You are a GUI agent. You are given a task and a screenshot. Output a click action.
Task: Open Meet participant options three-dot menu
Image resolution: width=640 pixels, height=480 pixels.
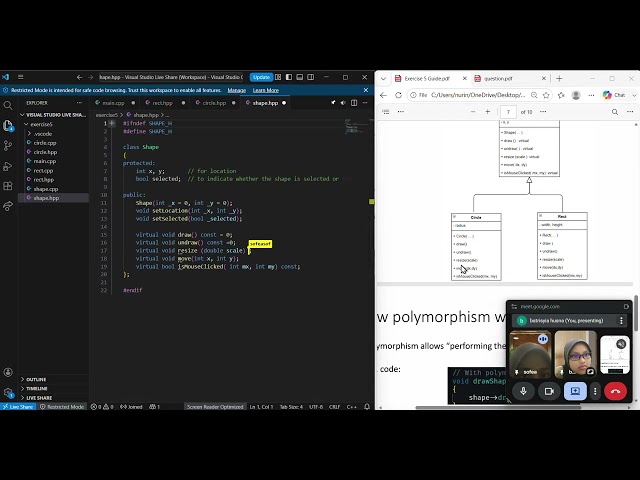click(x=621, y=321)
